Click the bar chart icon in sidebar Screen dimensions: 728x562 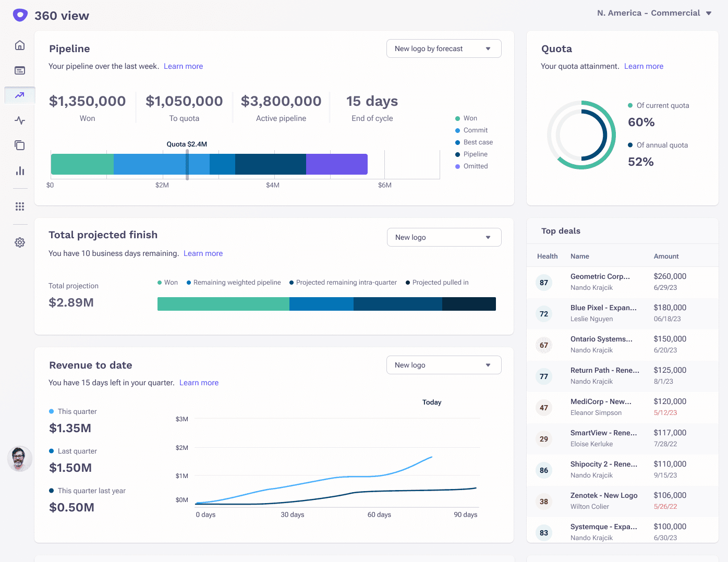point(19,170)
